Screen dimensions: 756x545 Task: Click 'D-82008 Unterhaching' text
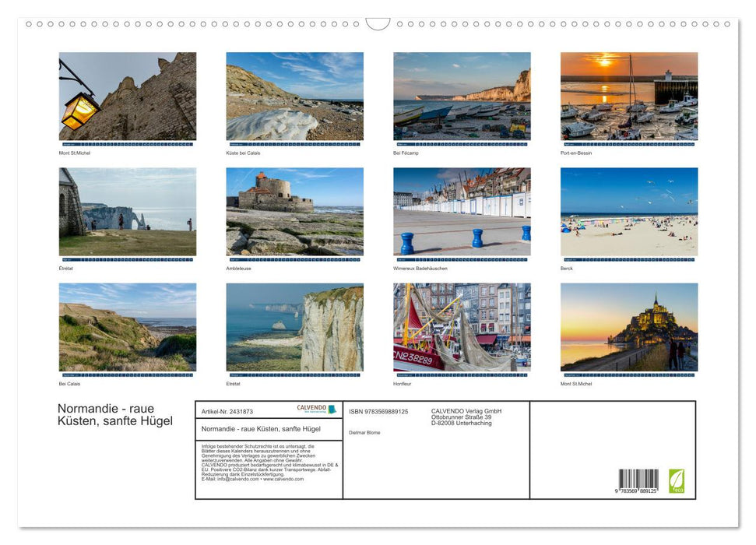tap(462, 423)
